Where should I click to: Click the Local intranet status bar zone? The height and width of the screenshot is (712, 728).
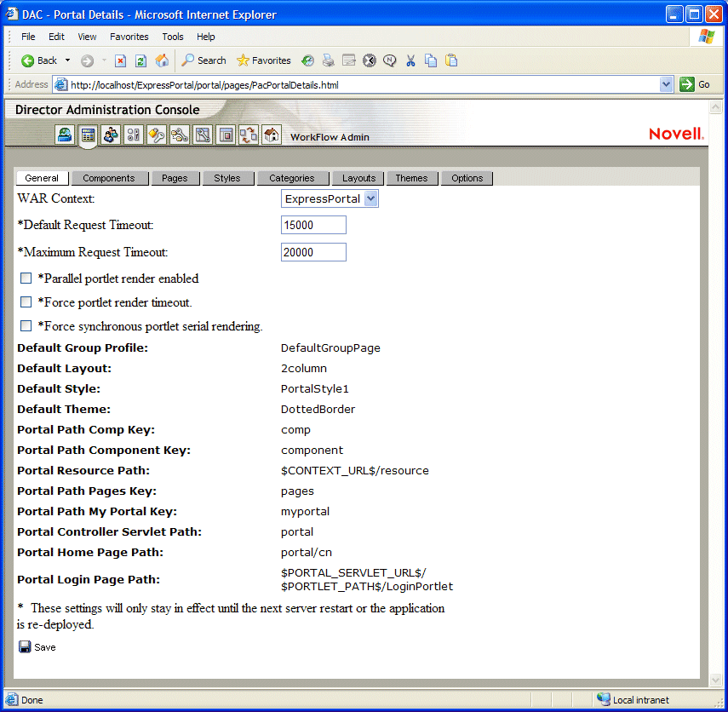click(633, 699)
